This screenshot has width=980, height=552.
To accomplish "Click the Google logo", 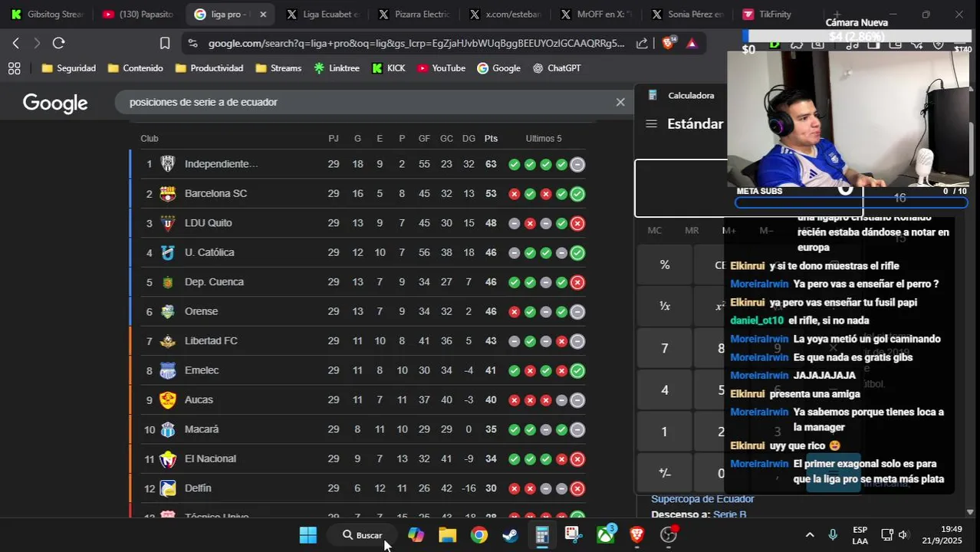I will tap(55, 103).
